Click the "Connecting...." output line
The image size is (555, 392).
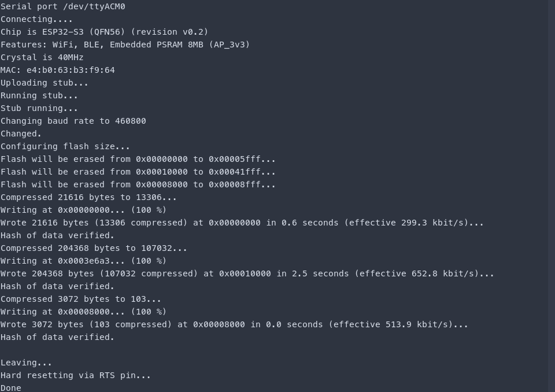[28, 19]
